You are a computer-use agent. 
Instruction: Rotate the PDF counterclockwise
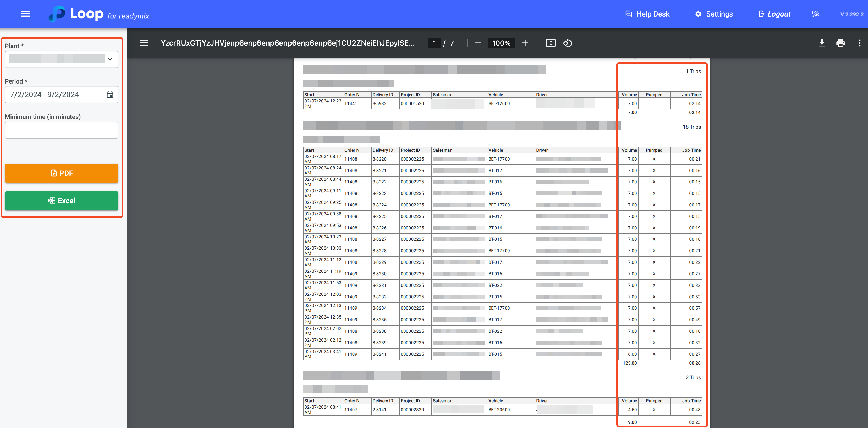click(567, 43)
